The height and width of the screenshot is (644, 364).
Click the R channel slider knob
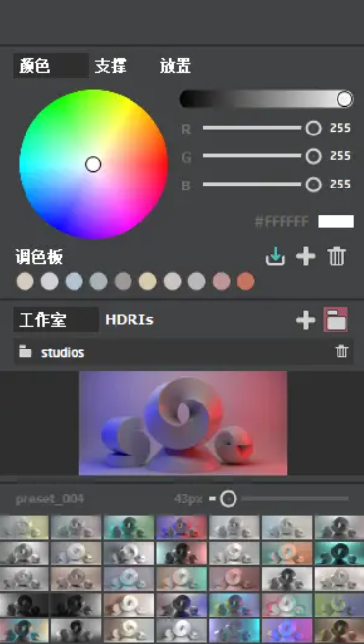click(314, 128)
